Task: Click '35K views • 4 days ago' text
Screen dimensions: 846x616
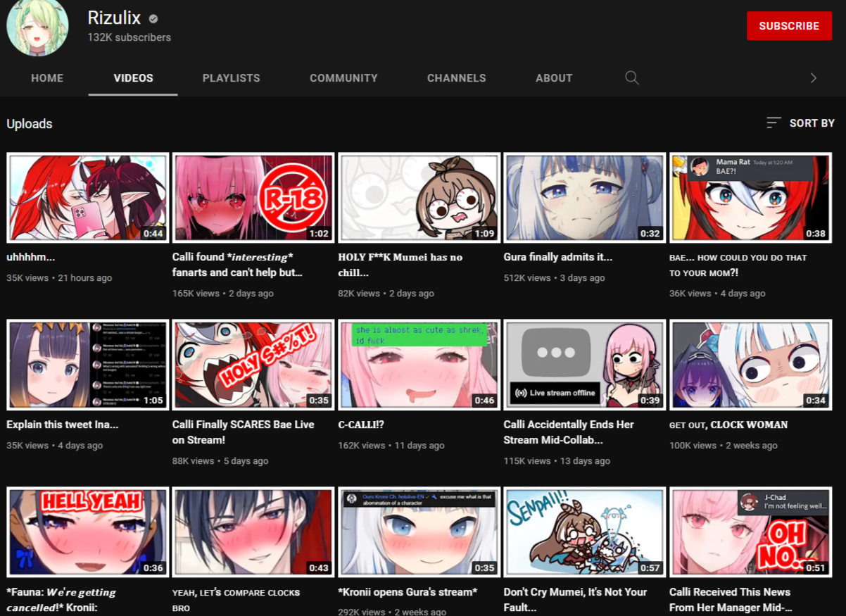Action: click(x=55, y=446)
